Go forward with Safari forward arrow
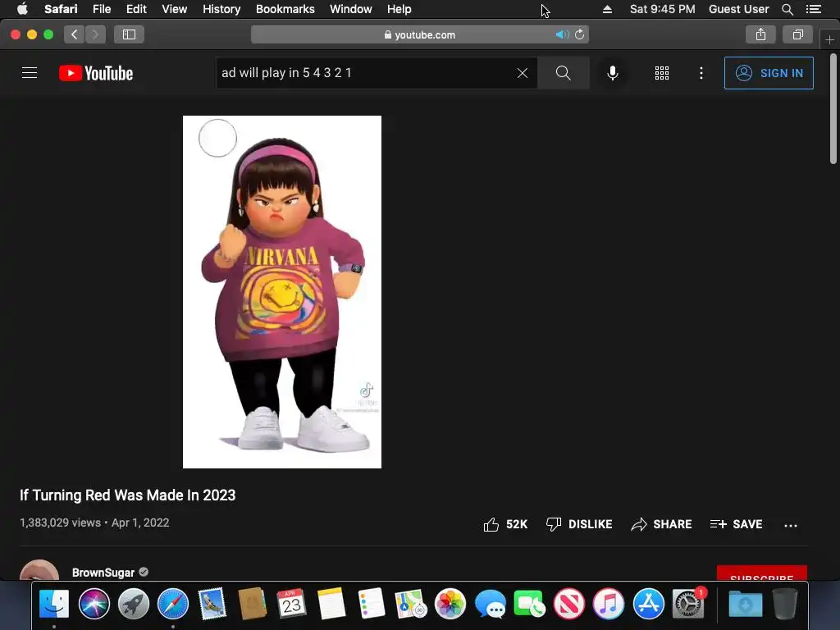This screenshot has width=840, height=630. point(95,34)
